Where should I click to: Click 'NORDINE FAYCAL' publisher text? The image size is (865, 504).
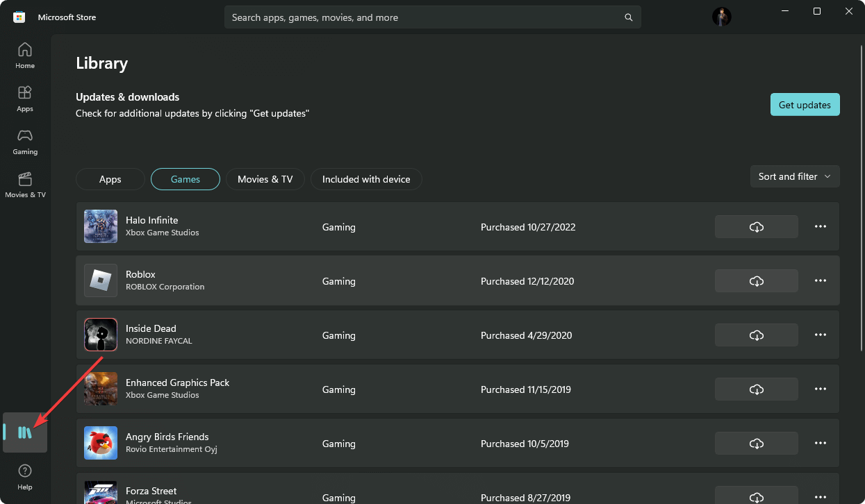tap(158, 341)
